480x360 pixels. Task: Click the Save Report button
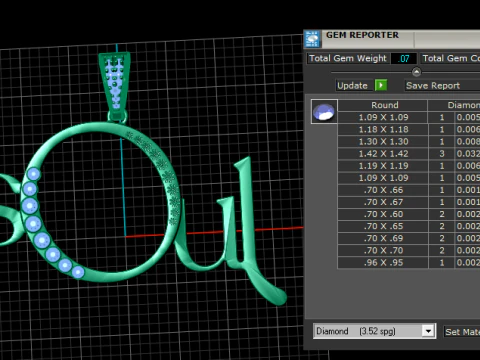(x=442, y=86)
